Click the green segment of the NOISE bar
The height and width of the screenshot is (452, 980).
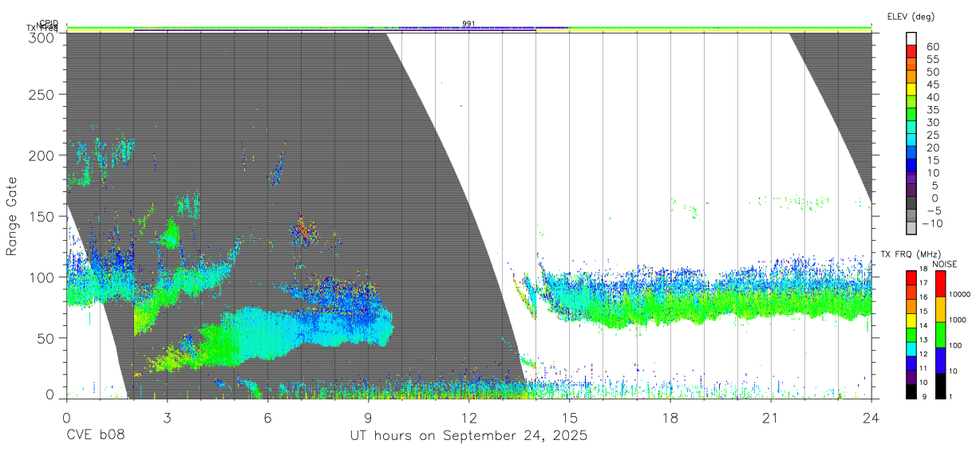tap(941, 334)
